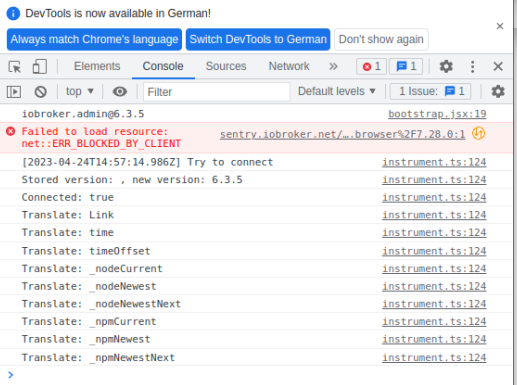
Task: Select the Stored version log message
Action: (132, 180)
